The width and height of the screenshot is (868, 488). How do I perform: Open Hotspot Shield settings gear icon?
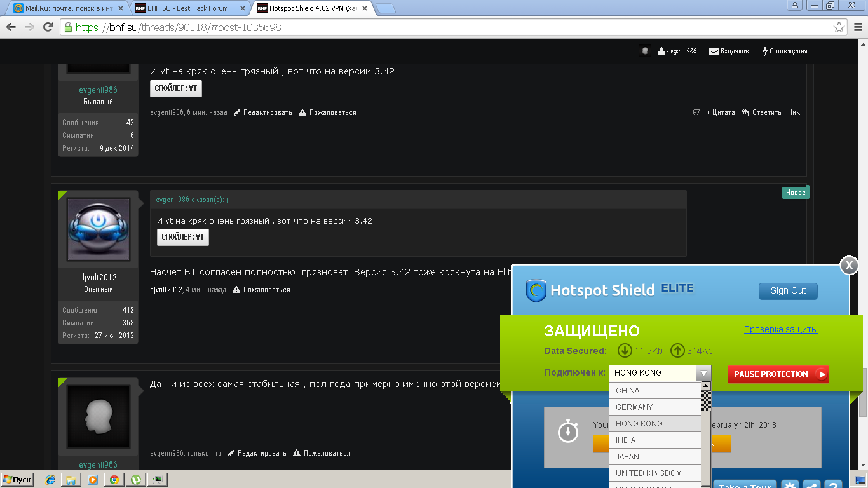pyautogui.click(x=790, y=484)
